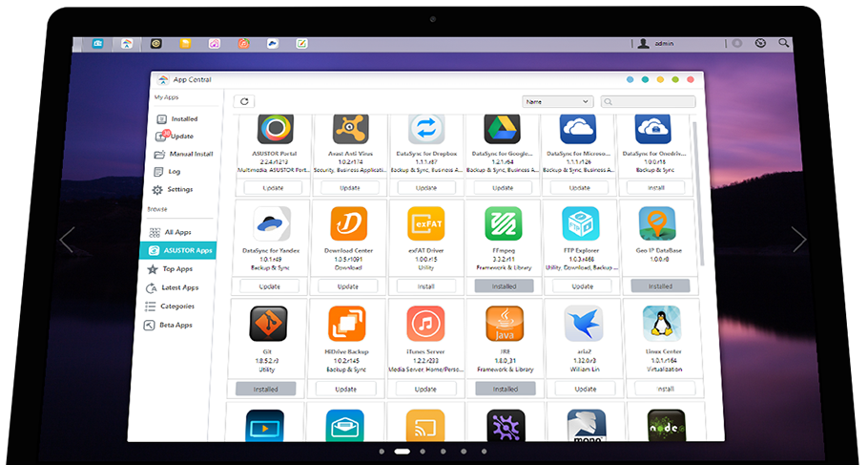
Task: Open the blue cloud icon in taskbar
Action: 273,43
